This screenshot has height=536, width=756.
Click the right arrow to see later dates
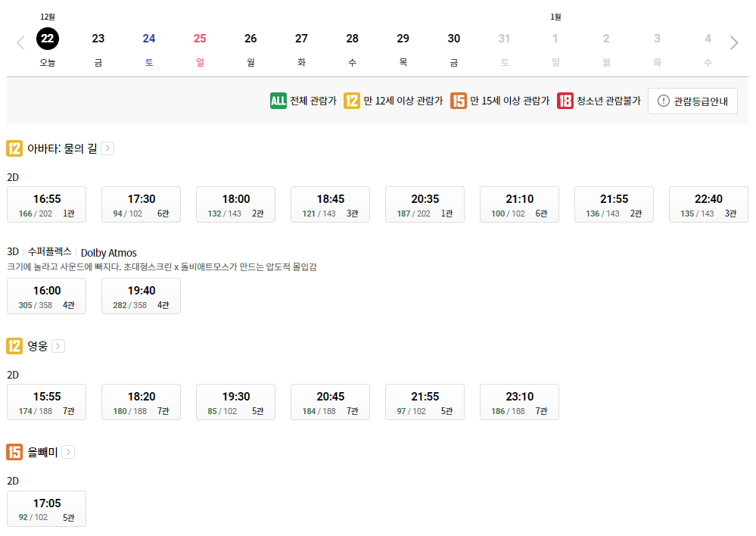pyautogui.click(x=733, y=42)
